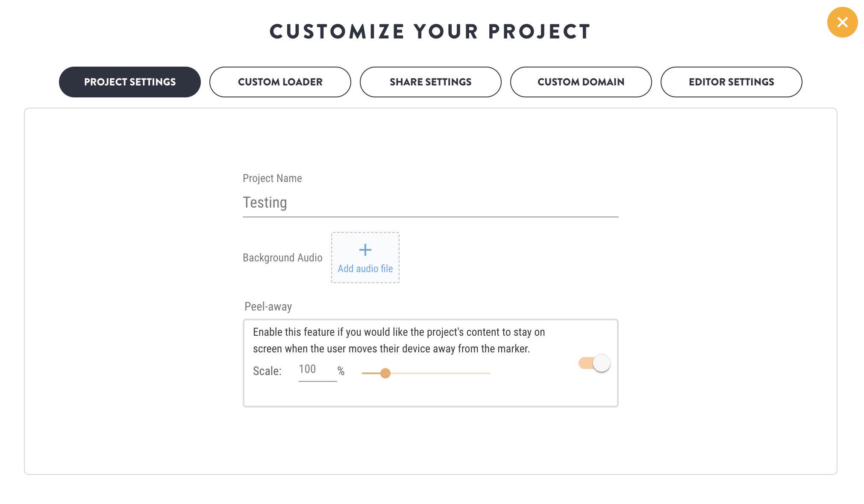Open the Share Settings tab
This screenshot has height=504, width=864.
[431, 82]
